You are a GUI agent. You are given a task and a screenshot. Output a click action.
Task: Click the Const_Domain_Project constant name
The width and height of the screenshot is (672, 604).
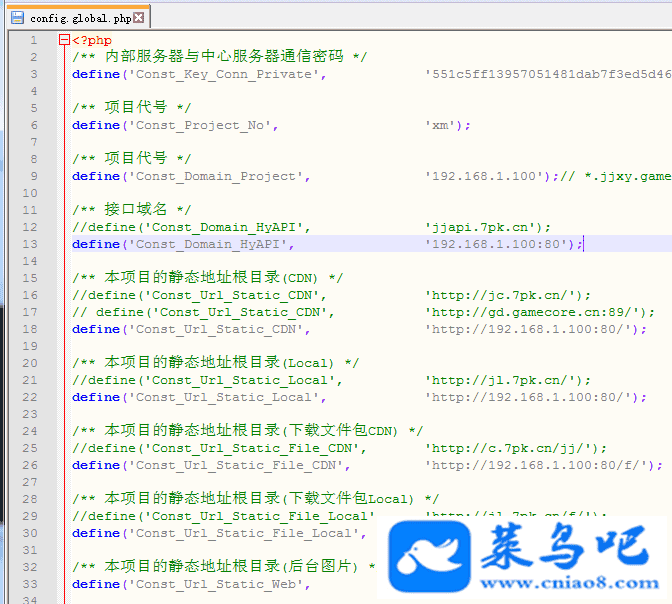(216, 176)
